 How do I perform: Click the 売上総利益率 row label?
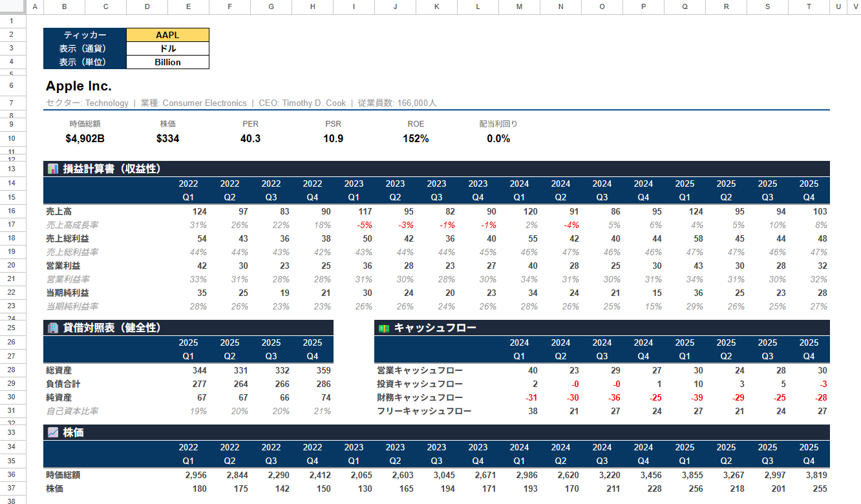click(x=72, y=252)
